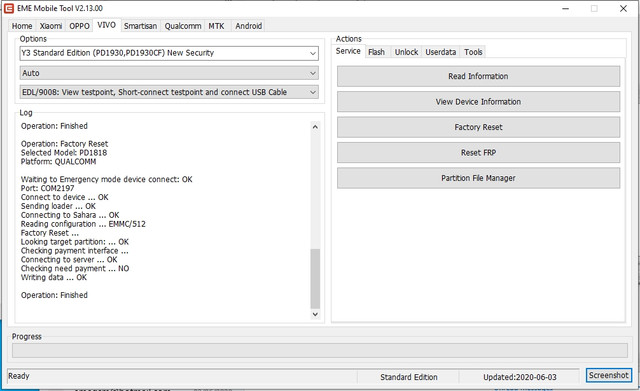Open the Android tab
The width and height of the screenshot is (640, 391).
249,26
